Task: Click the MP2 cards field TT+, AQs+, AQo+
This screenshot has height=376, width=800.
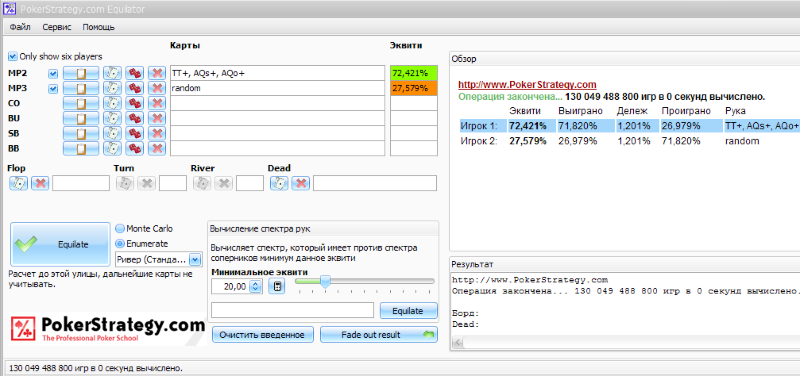Action: pyautogui.click(x=278, y=73)
